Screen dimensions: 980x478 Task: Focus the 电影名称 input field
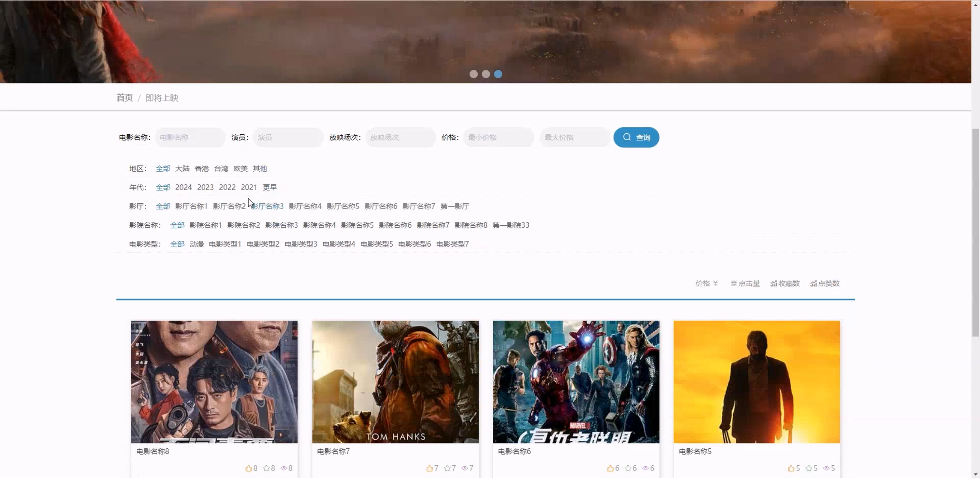pyautogui.click(x=190, y=137)
